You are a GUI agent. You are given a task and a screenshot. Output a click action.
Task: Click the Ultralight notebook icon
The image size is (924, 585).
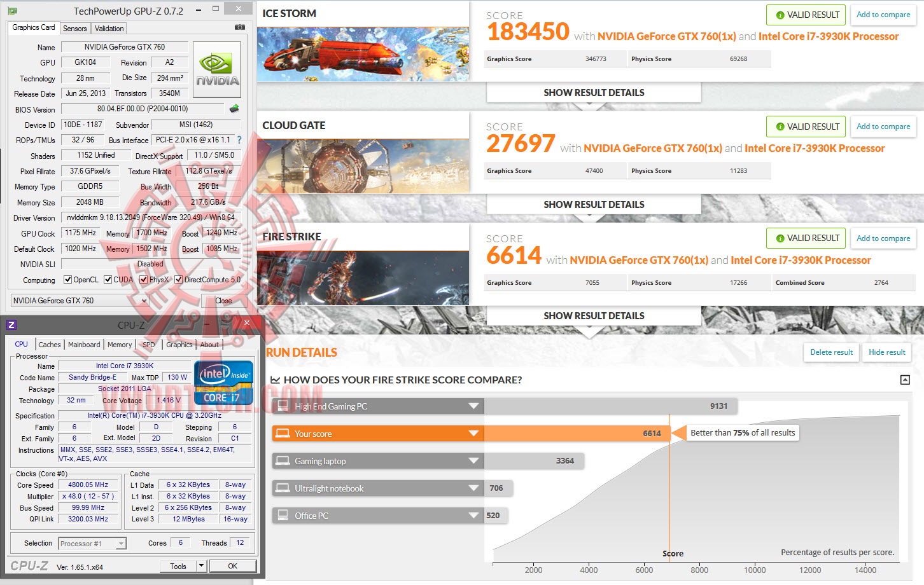click(283, 488)
